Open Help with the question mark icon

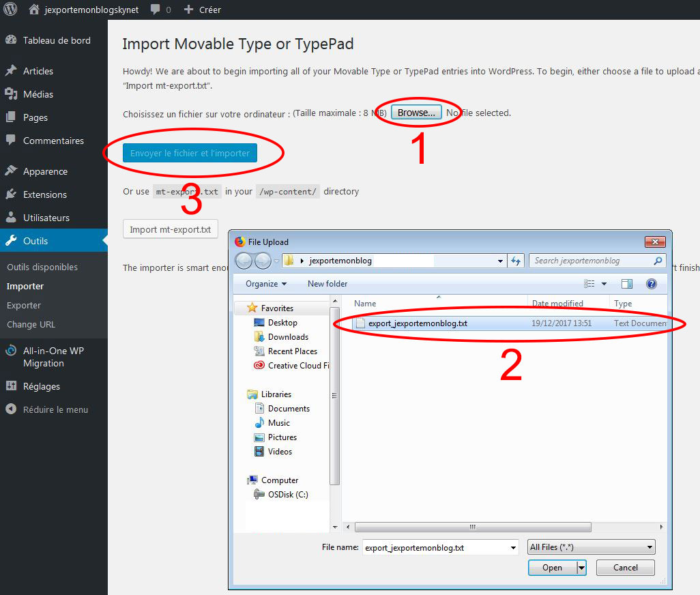pos(652,283)
